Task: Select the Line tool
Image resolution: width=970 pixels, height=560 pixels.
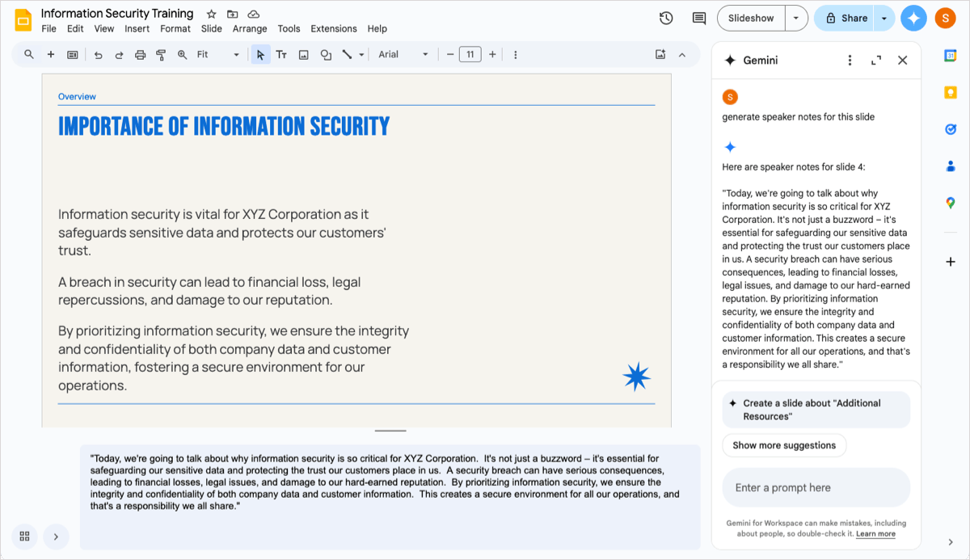Action: [x=347, y=55]
